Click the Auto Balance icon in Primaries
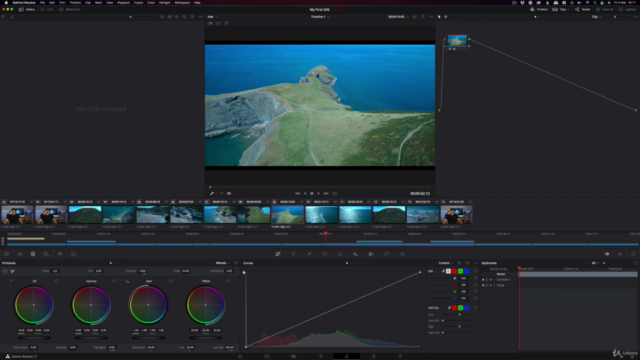The width and height of the screenshot is (640, 360). point(5,271)
